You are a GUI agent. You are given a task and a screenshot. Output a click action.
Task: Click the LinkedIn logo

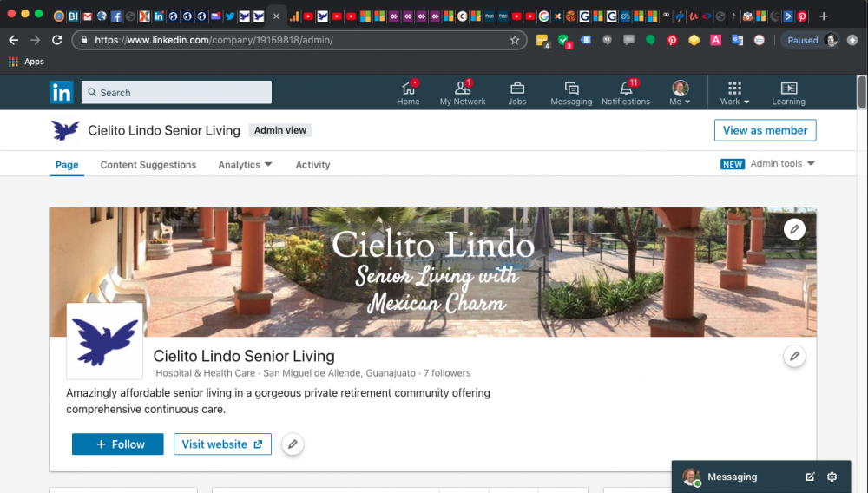[x=62, y=92]
